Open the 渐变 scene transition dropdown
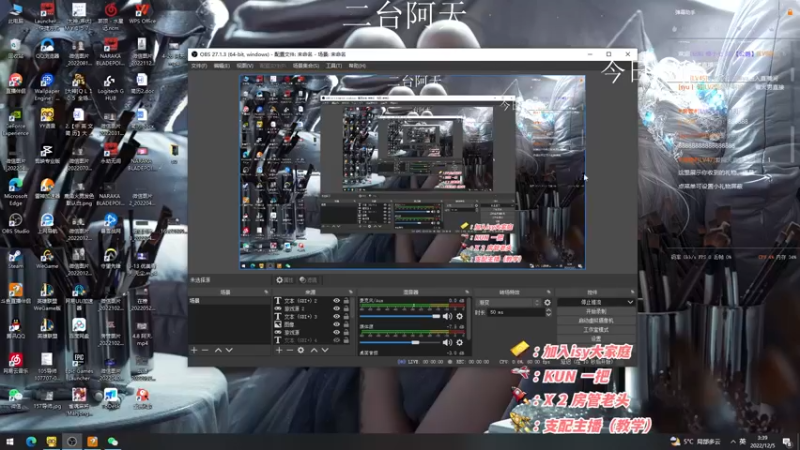 pos(508,303)
